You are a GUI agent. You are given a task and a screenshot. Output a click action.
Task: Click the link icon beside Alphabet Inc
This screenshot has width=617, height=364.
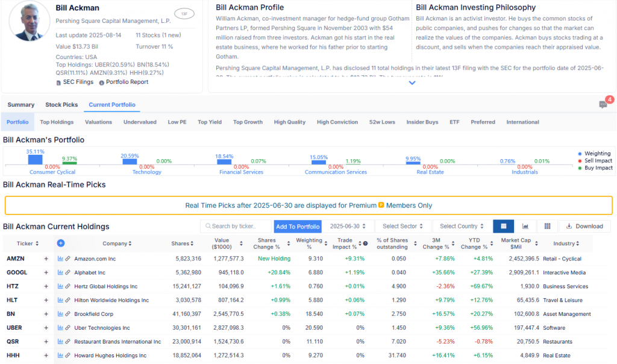point(68,272)
